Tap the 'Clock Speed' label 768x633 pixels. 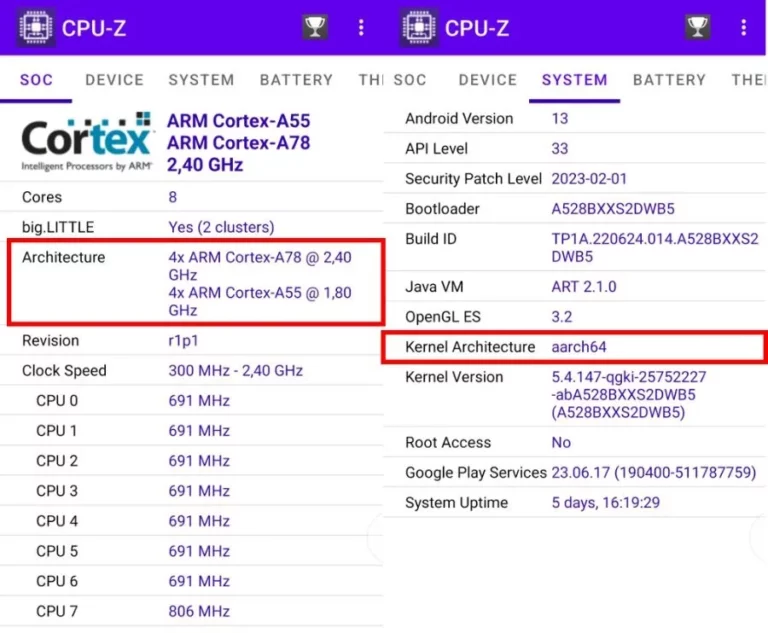pyautogui.click(x=64, y=371)
